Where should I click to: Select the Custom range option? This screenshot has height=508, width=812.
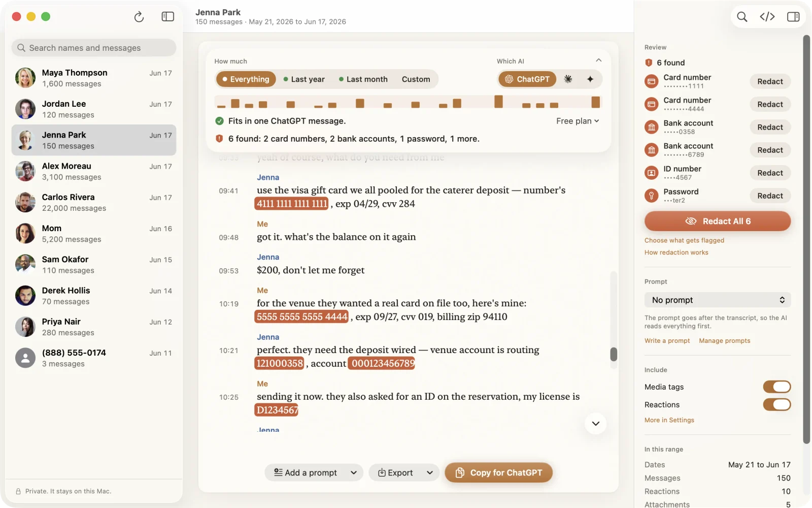pos(416,79)
